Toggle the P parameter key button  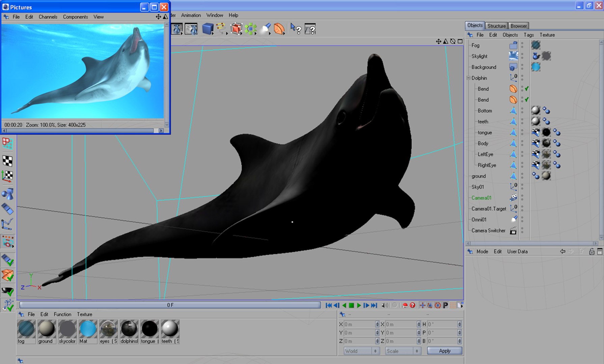(445, 305)
